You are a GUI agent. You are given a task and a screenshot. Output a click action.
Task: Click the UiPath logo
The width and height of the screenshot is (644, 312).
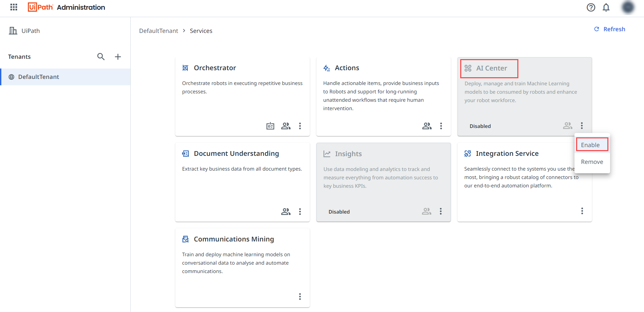tap(40, 7)
